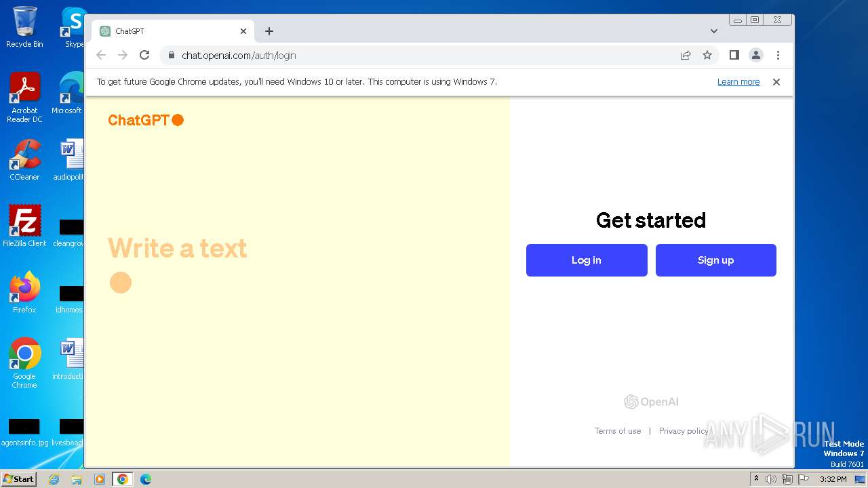Open the CCleaner desktop shortcut
Image resolution: width=868 pixels, height=488 pixels.
(24, 160)
